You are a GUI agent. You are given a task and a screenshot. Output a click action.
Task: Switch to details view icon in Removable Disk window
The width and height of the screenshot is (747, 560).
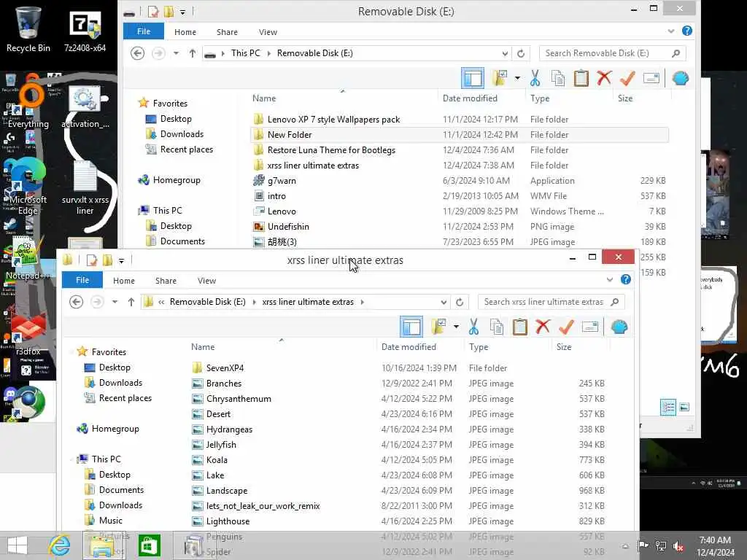tap(668, 407)
